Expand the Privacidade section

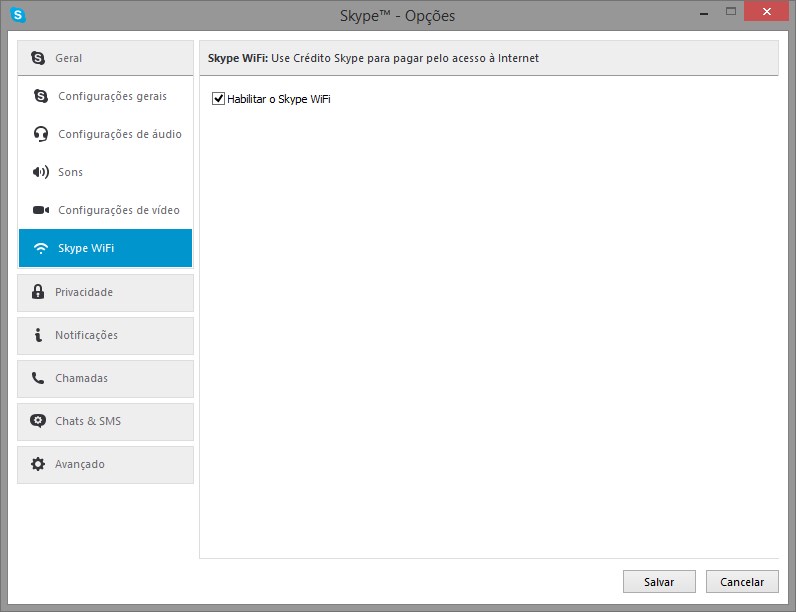click(106, 293)
